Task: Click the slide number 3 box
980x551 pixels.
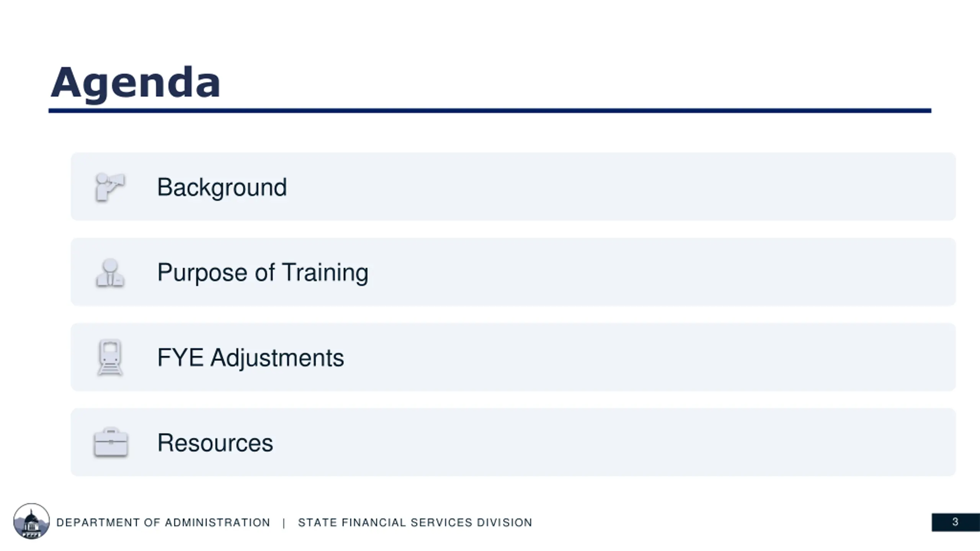Action: (x=955, y=522)
